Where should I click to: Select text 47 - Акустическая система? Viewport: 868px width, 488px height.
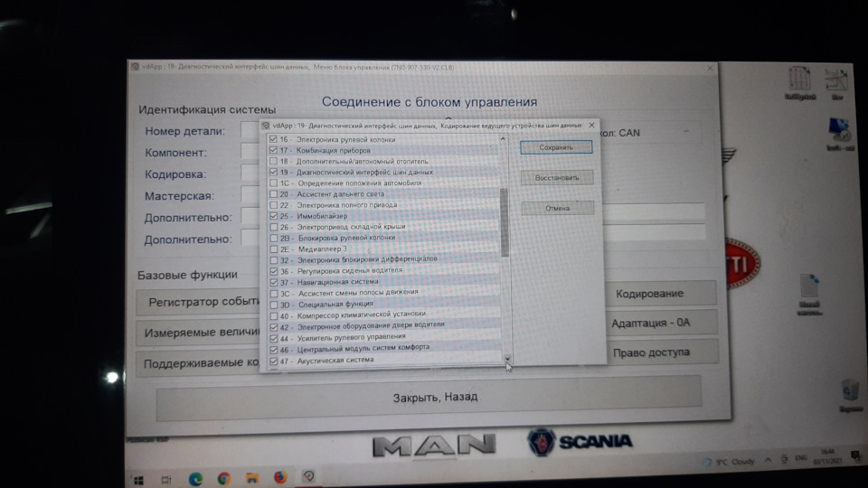pyautogui.click(x=326, y=361)
